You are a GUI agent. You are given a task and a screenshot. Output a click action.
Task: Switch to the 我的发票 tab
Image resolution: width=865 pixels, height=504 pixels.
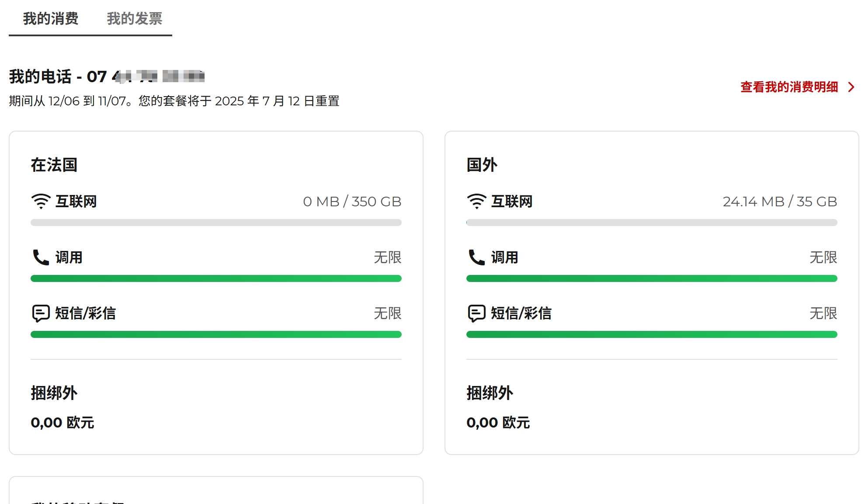pyautogui.click(x=135, y=19)
